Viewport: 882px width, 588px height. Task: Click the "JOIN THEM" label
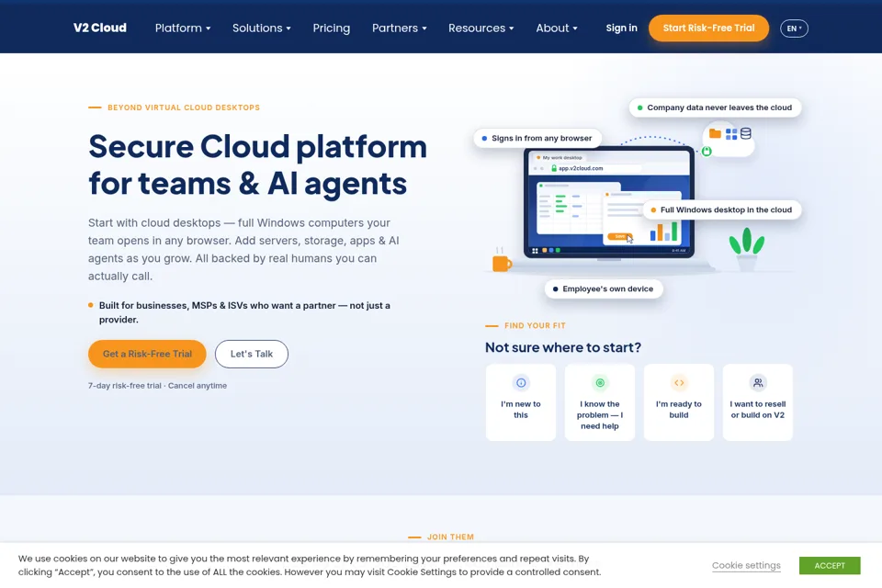click(450, 537)
